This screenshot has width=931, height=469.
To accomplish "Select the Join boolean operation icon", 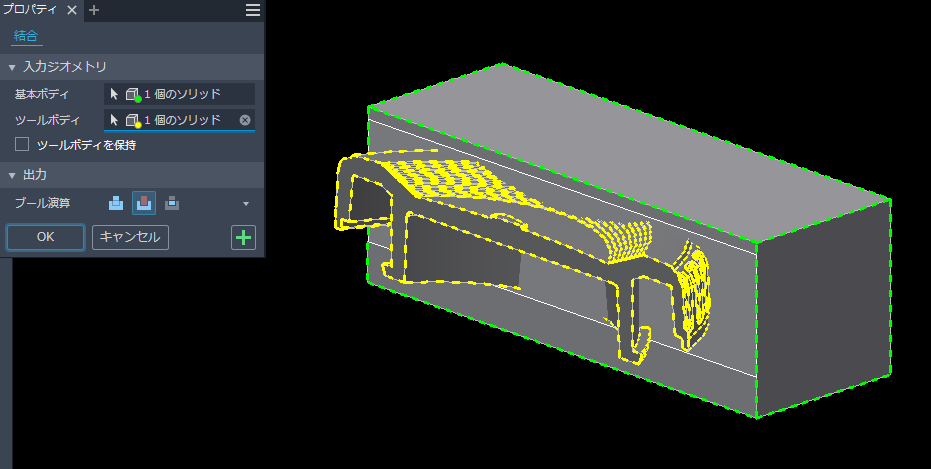I will click(116, 203).
